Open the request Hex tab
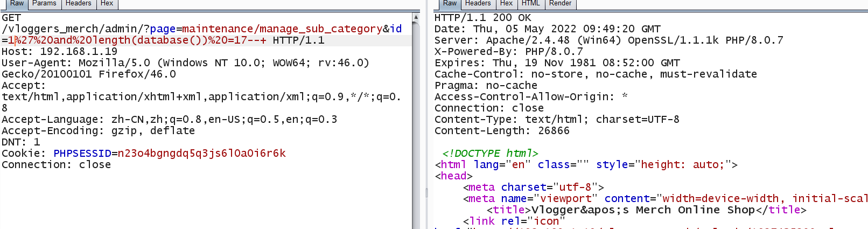The height and width of the screenshot is (229, 868). click(x=107, y=4)
